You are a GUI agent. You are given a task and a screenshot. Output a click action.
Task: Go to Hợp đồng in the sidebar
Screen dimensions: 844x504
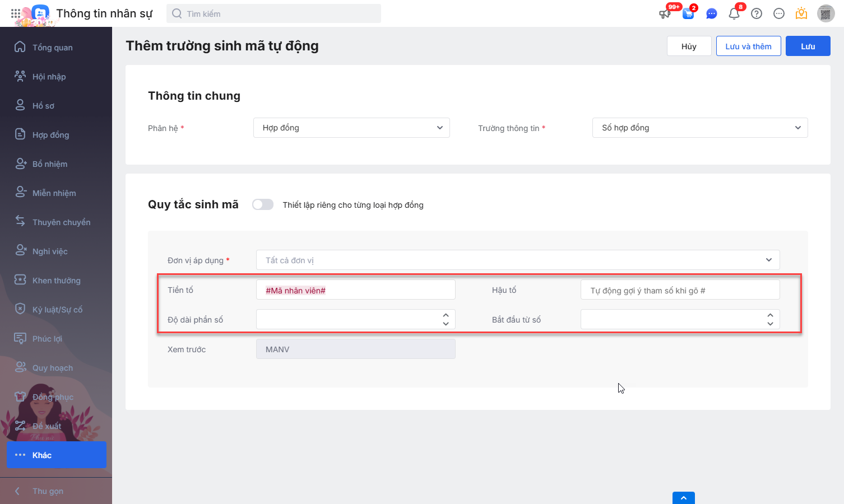point(50,135)
